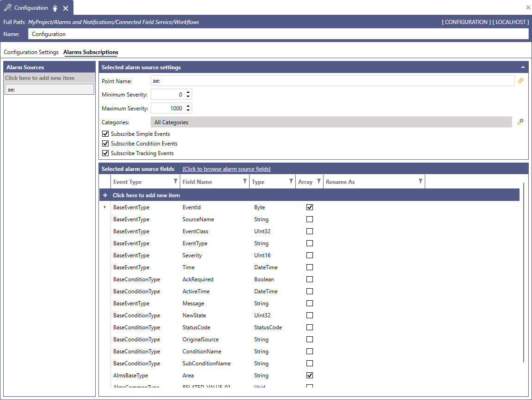Select the AckRequired field cell
This screenshot has width=532, height=400.
tap(198, 279)
